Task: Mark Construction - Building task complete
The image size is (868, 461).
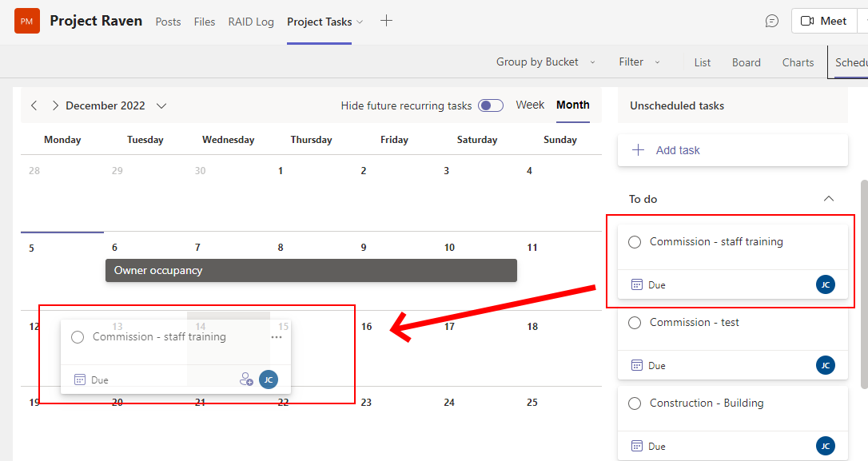Action: [x=635, y=403]
